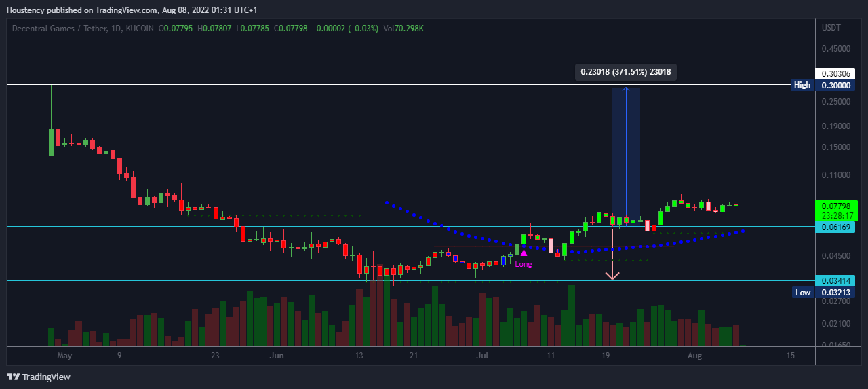Click the 'Decentral Games / Tether, 1D, KUCOIN' title
868x389 pixels.
tap(83, 29)
